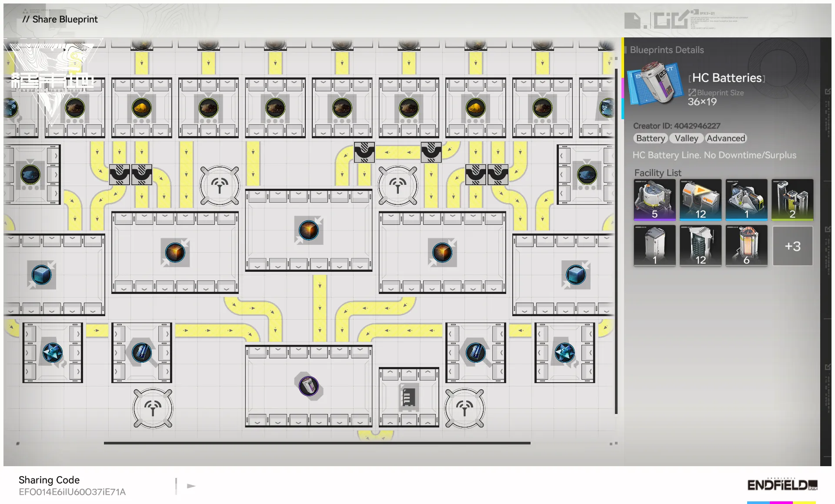Image resolution: width=835 pixels, height=504 pixels.
Task: Click the top export icon on right edge
Action: point(827,92)
